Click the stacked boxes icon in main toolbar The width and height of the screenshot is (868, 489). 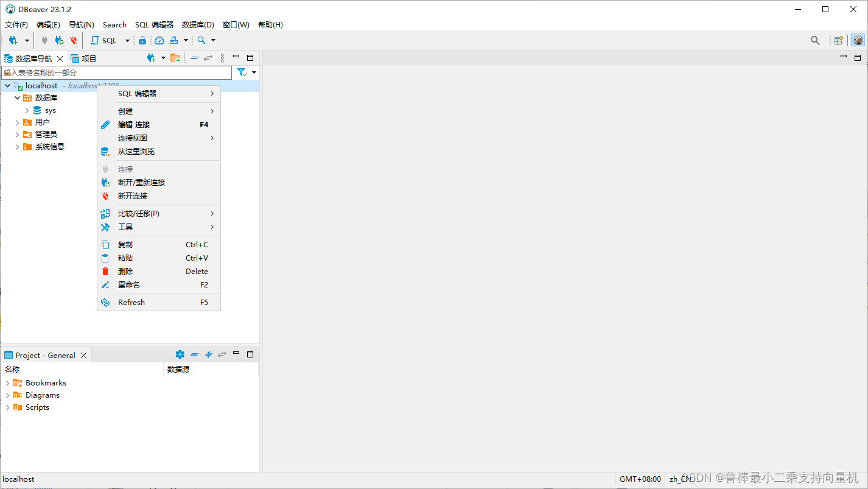coord(174,40)
